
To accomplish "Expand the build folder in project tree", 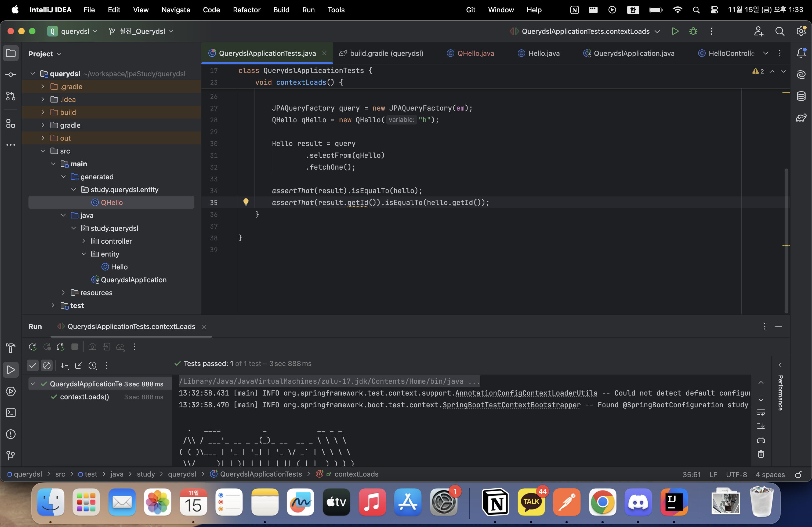I will [x=43, y=112].
